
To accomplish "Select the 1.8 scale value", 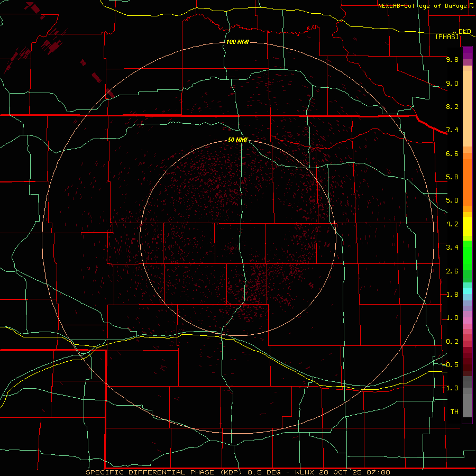I will pyautogui.click(x=452, y=295).
